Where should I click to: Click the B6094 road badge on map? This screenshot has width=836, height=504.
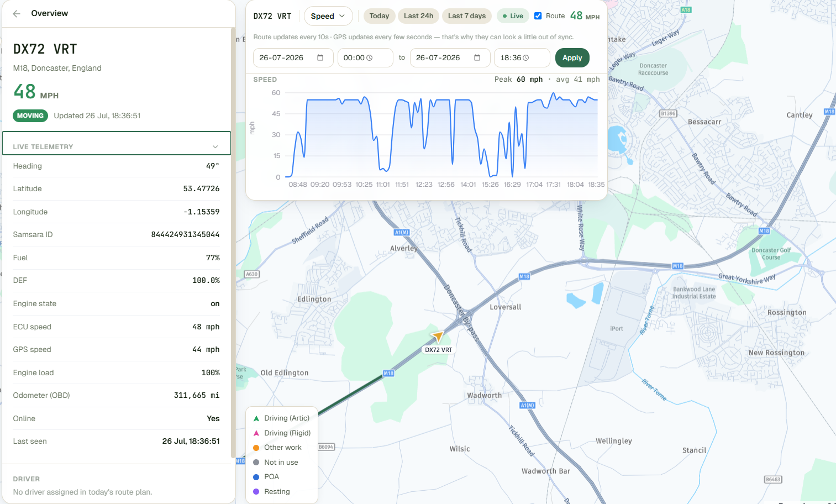(326, 447)
